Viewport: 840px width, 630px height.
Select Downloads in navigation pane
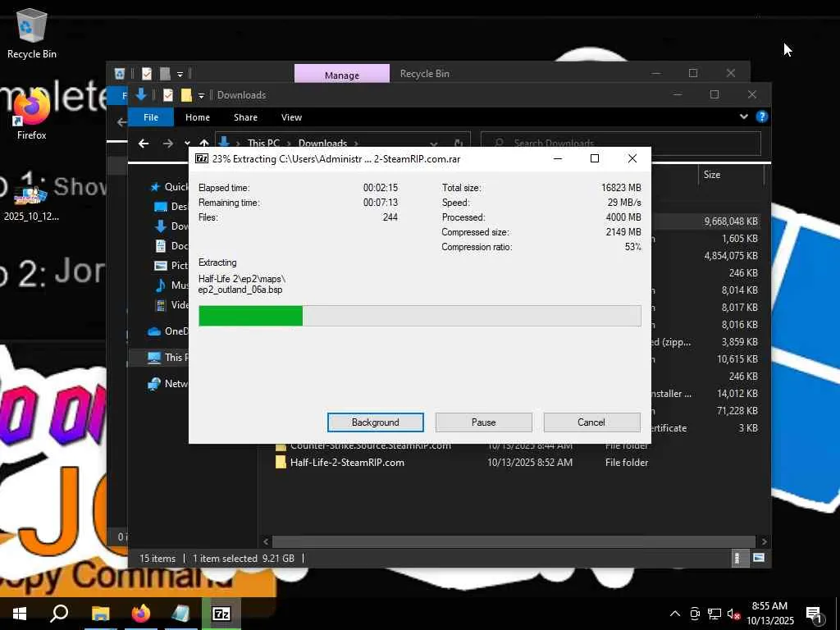(x=171, y=226)
